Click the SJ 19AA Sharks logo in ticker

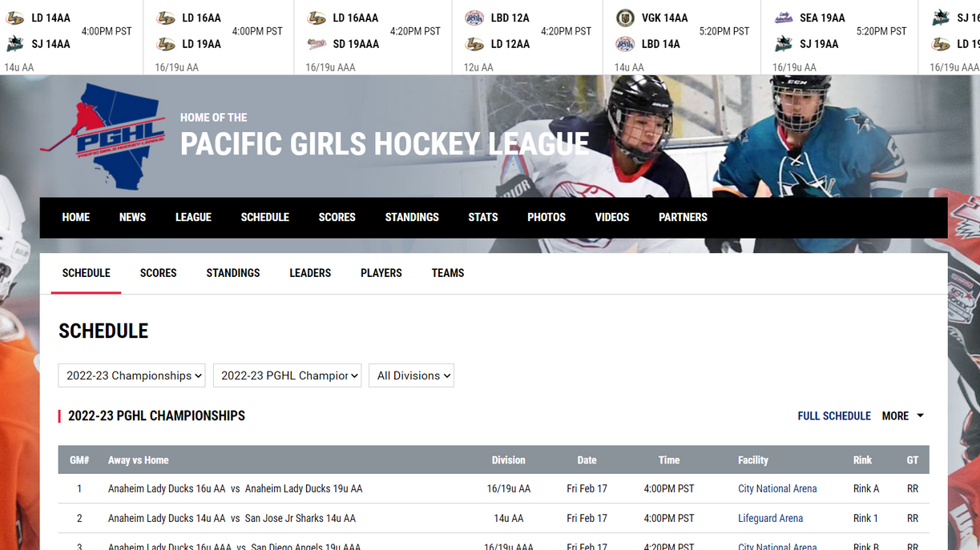pos(783,44)
